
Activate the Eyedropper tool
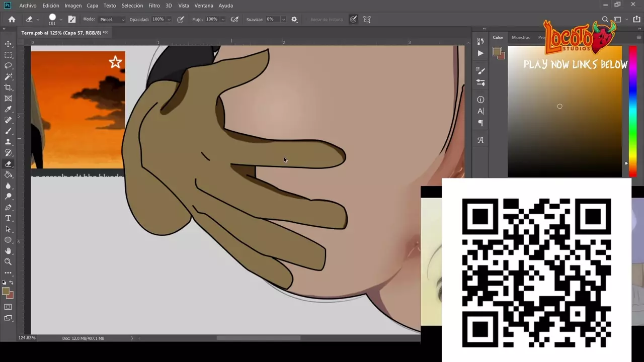click(x=8, y=110)
